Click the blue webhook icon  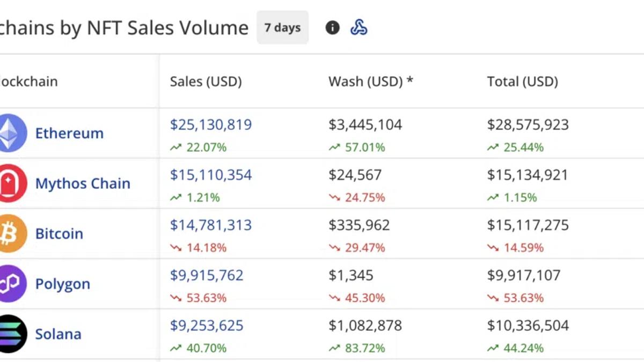pos(358,27)
